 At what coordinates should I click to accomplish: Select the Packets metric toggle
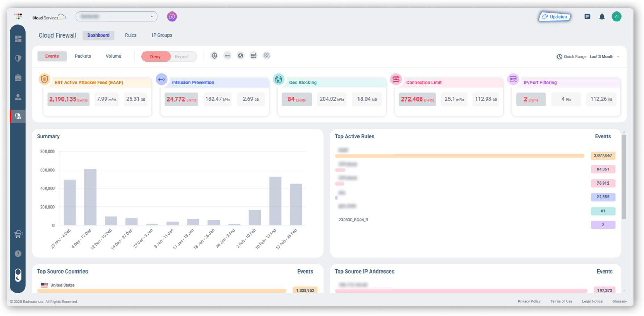(83, 56)
